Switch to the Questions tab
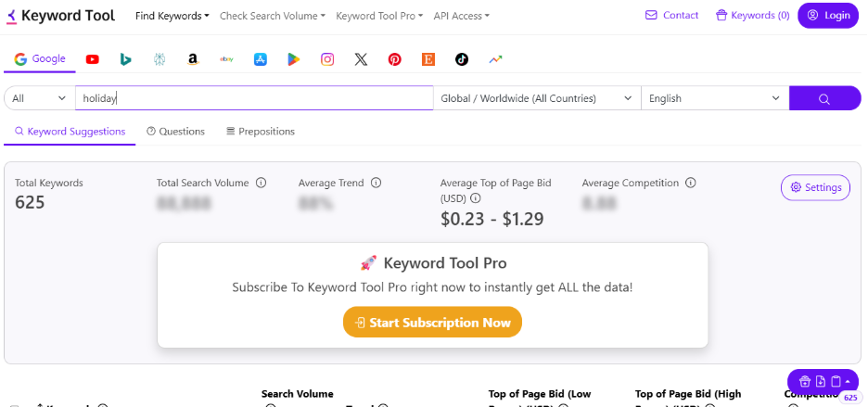Screen dimensions: 868x407 (x=175, y=132)
